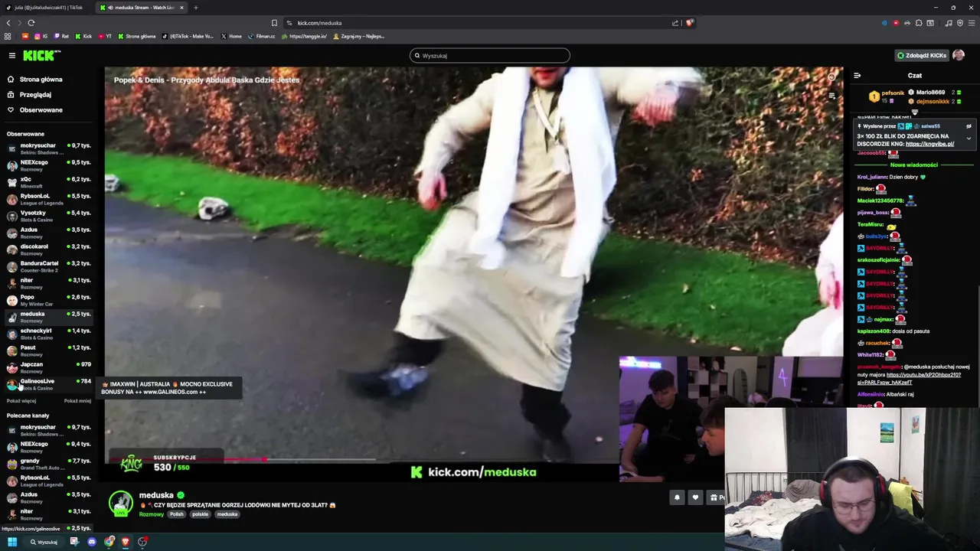Open schneckyirl channel in followed list
Image resolution: width=980 pixels, height=551 pixels.
coord(49,334)
